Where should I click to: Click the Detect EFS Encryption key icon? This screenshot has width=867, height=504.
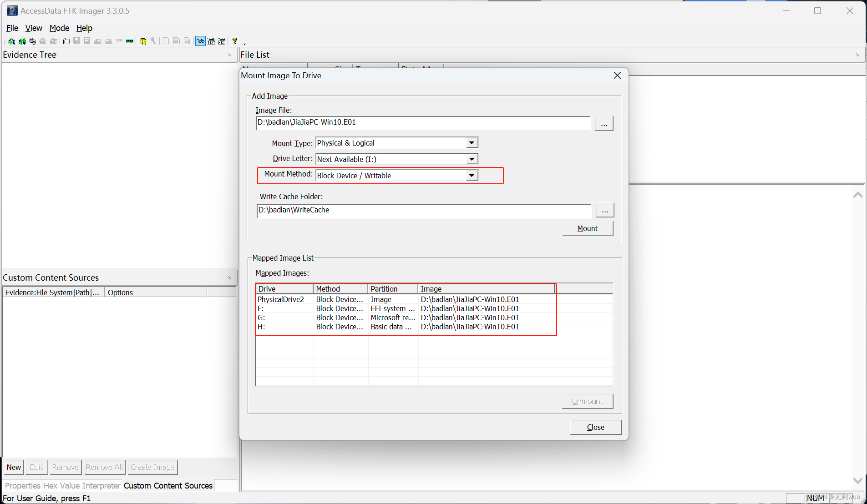pos(153,41)
